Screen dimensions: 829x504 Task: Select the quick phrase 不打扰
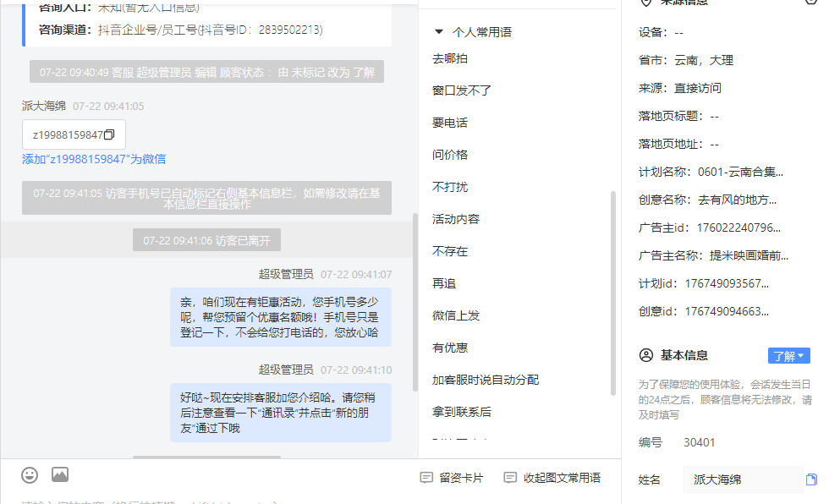pos(450,187)
